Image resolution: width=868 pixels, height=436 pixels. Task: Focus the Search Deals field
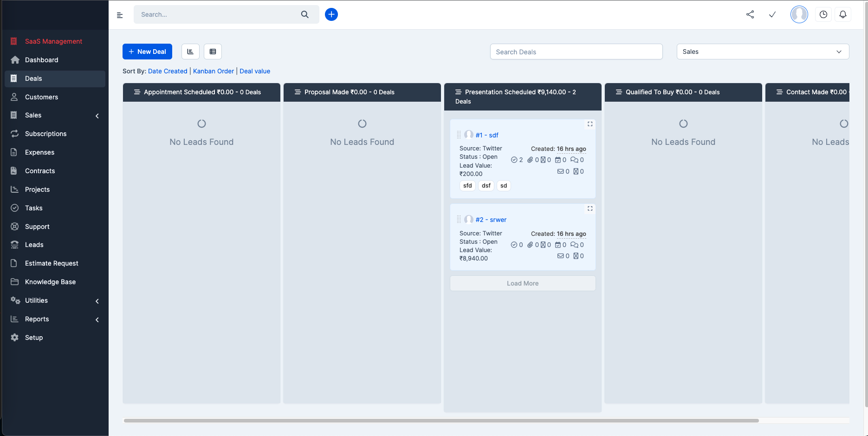(576, 52)
